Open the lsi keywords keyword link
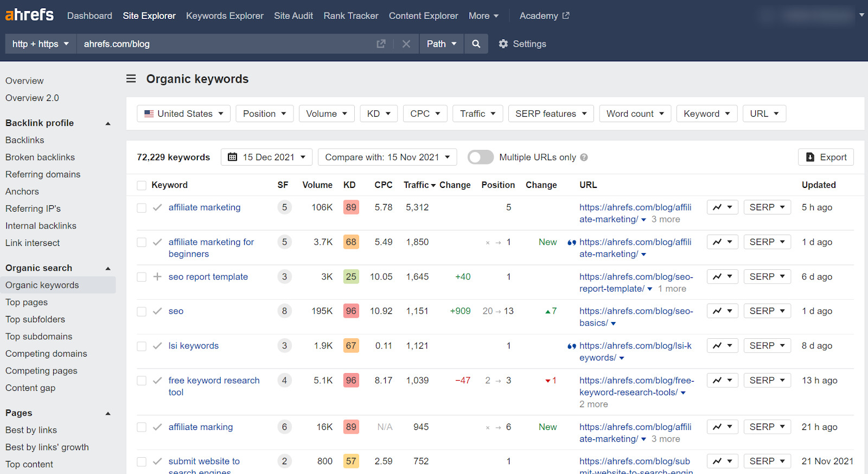This screenshot has width=868, height=474. pos(194,346)
